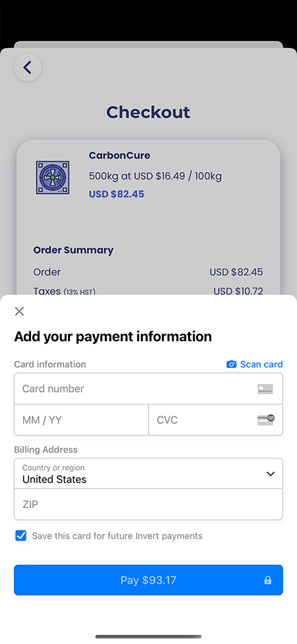
Task: Tap the Pay $93.17 button
Action: point(148,580)
